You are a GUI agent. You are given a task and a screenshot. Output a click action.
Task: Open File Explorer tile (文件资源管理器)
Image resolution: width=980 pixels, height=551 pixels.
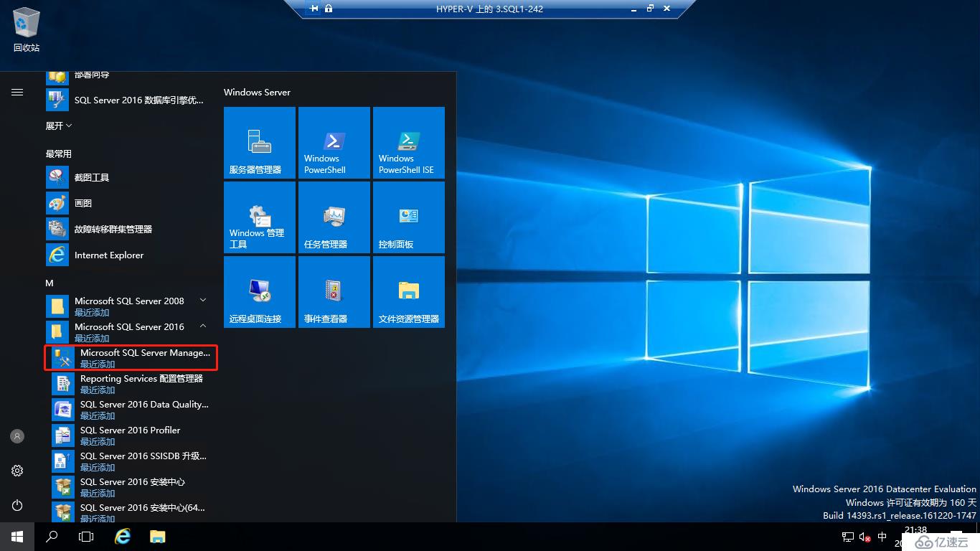click(x=409, y=292)
